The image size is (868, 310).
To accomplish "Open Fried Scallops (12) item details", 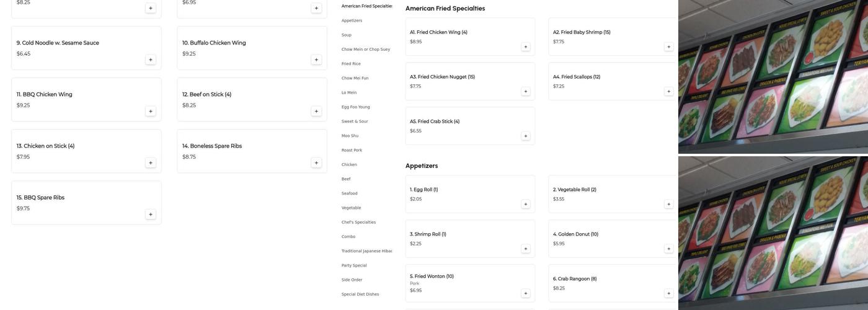I will pyautogui.click(x=611, y=81).
